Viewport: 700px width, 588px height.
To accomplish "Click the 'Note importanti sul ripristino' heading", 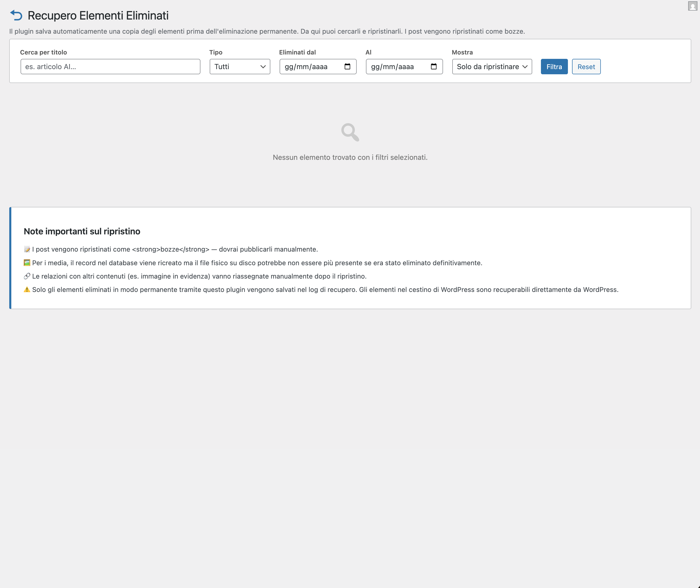I will point(82,231).
